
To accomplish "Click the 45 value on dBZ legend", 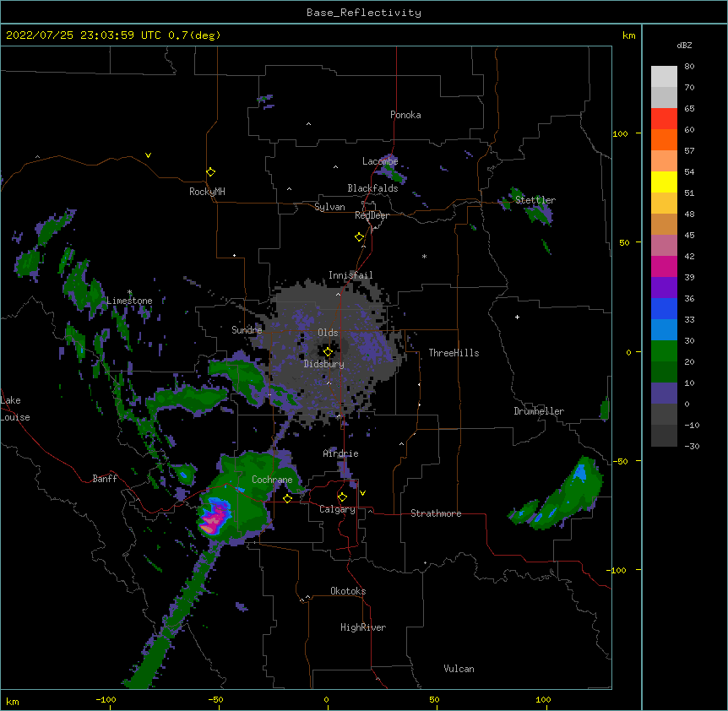I will coord(689,236).
